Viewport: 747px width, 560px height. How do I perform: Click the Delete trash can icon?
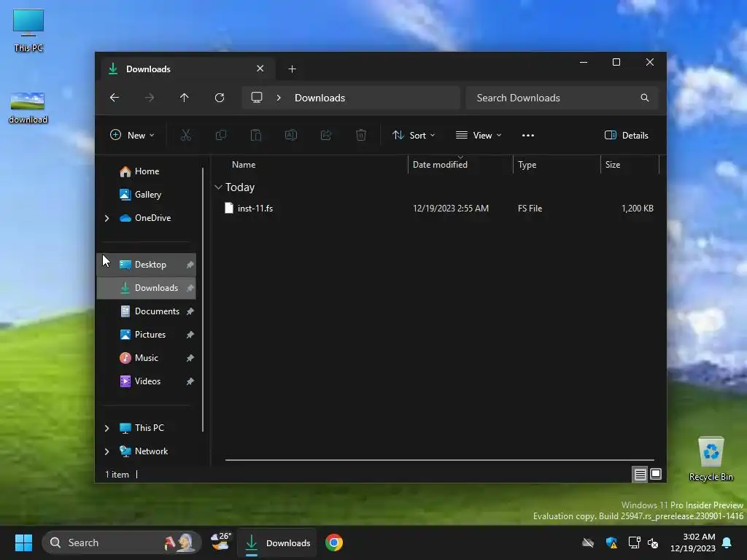[361, 135]
